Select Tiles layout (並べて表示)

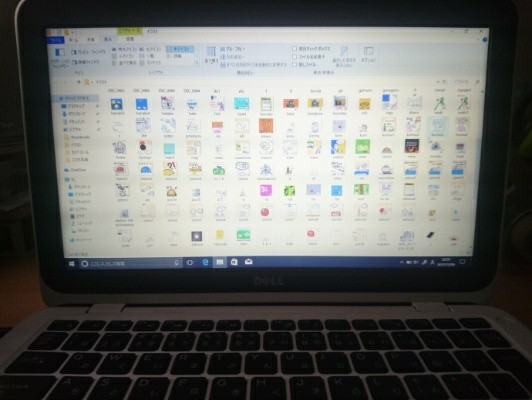tap(124, 63)
